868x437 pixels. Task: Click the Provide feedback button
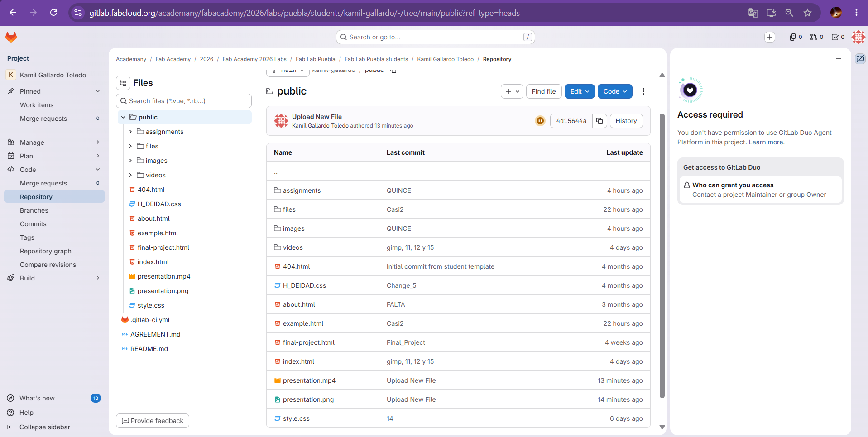pos(153,421)
